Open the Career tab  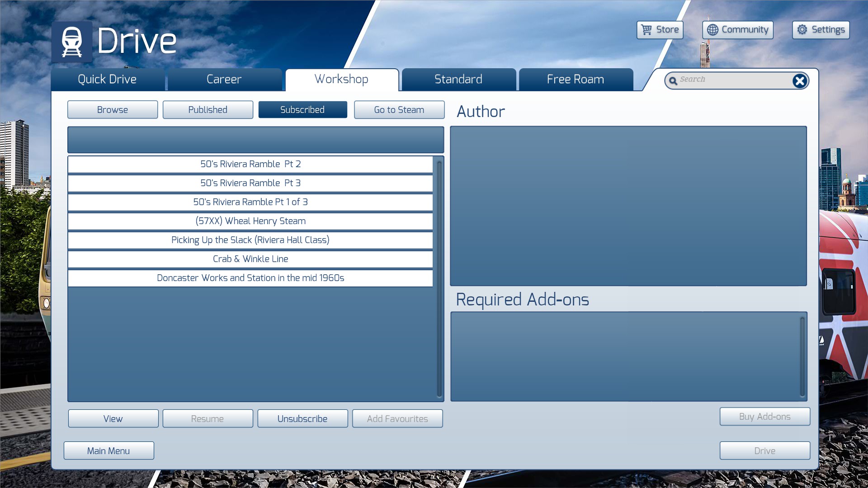(224, 80)
